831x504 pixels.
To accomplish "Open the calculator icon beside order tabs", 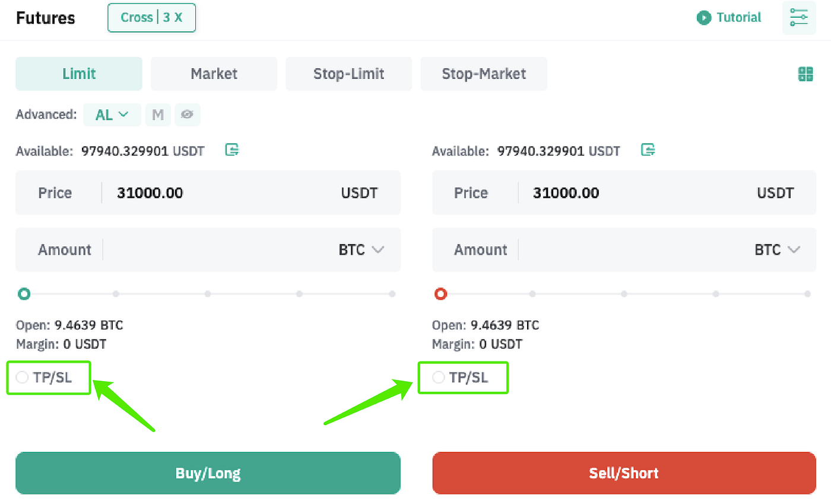I will click(x=805, y=74).
